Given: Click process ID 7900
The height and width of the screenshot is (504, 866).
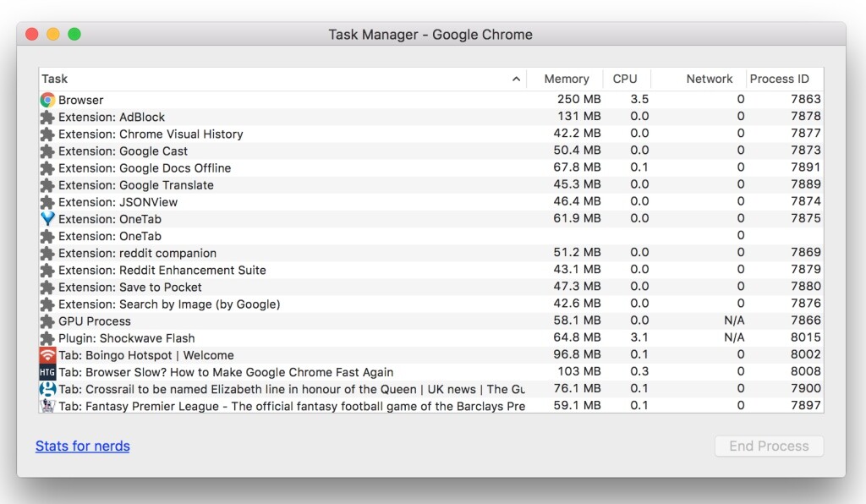Looking at the screenshot, I should pos(806,388).
